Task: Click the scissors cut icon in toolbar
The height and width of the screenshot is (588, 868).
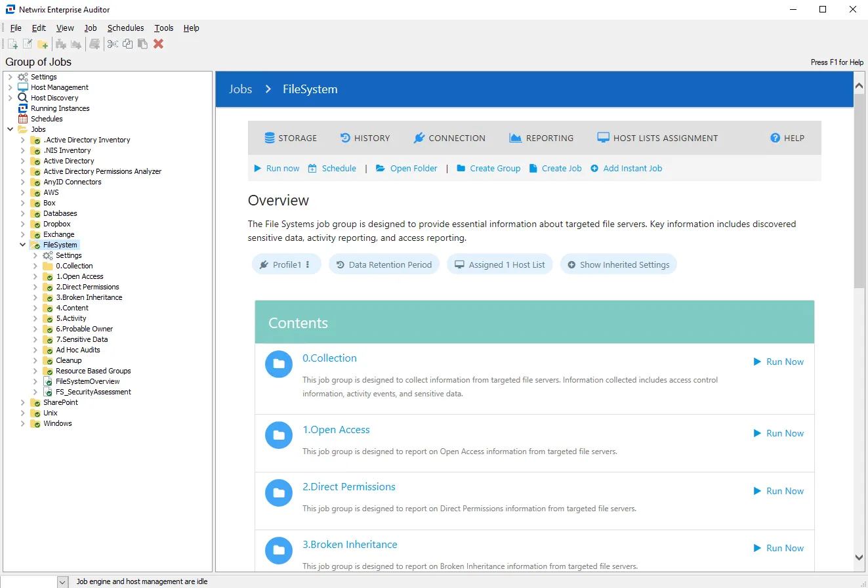Action: (x=112, y=44)
